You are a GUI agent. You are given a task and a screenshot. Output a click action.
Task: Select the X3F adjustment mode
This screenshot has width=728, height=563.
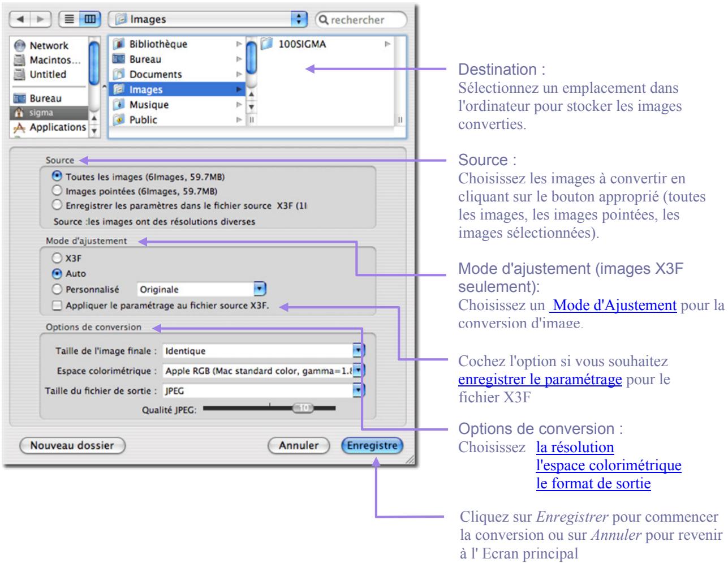[x=57, y=258]
